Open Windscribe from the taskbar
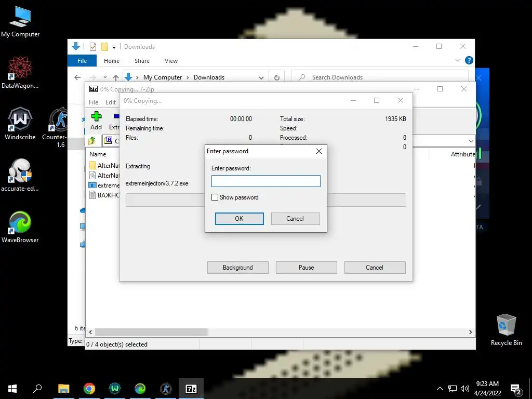 point(115,389)
